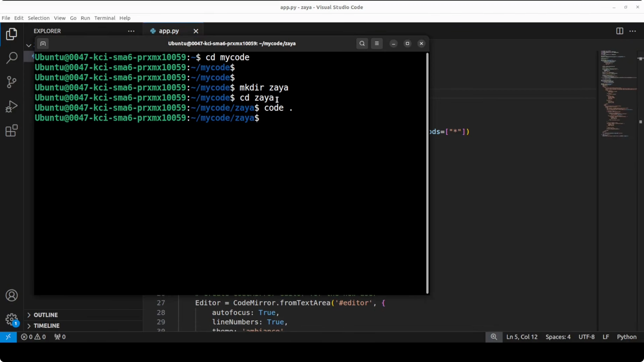The image size is (644, 362).
Task: Open the Edit menu
Action: click(19, 18)
